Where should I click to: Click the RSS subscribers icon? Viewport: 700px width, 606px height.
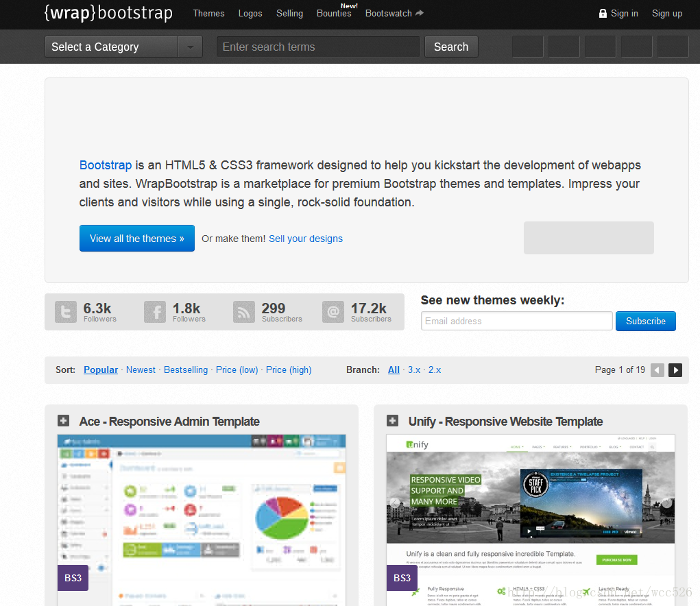244,312
